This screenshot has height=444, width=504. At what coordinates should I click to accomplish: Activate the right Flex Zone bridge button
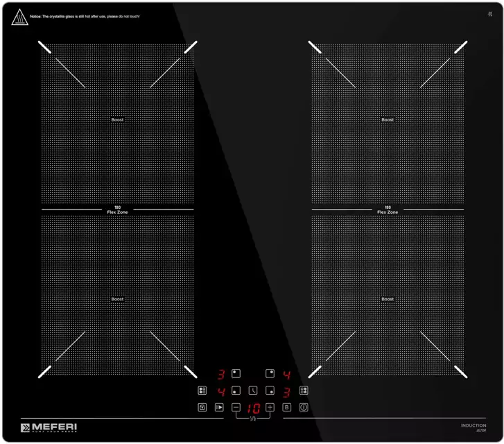(x=304, y=391)
